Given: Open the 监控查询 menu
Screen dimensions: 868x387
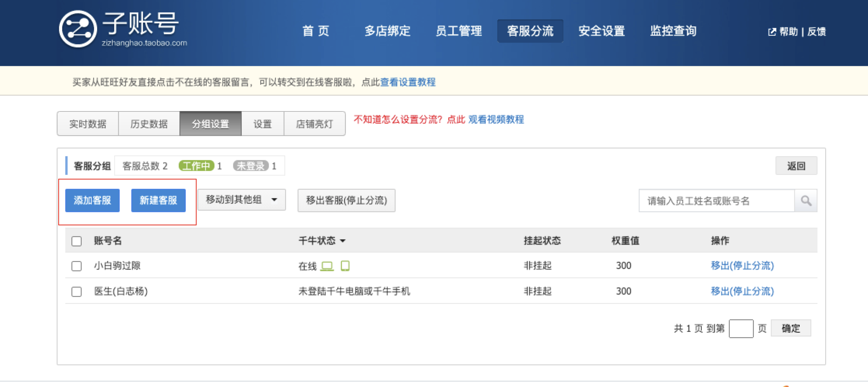Looking at the screenshot, I should point(673,31).
